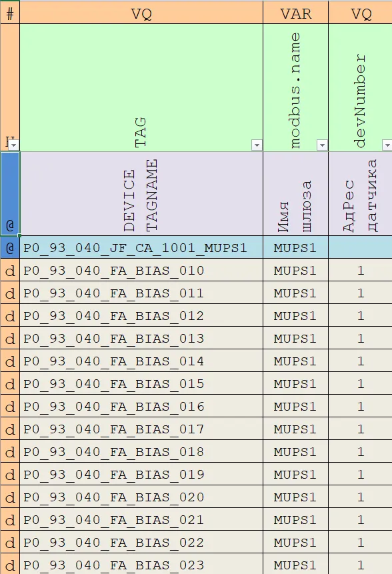Image resolution: width=392 pixels, height=574 pixels.
Task: Open the modbus.name column filter dropdown
Action: 322,145
